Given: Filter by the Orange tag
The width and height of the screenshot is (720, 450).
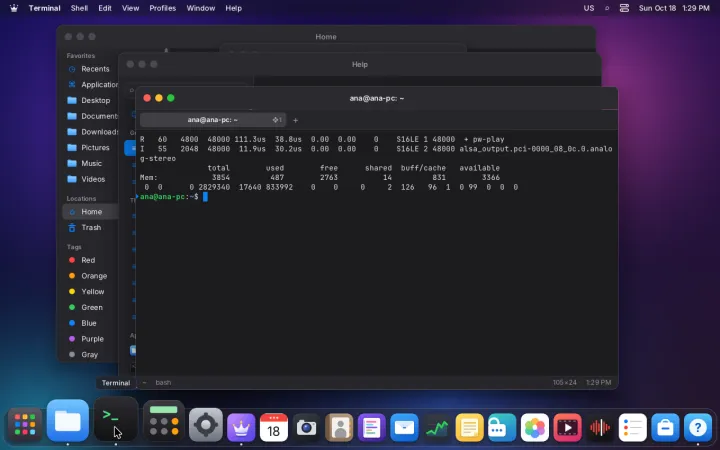Looking at the screenshot, I should tap(90, 276).
